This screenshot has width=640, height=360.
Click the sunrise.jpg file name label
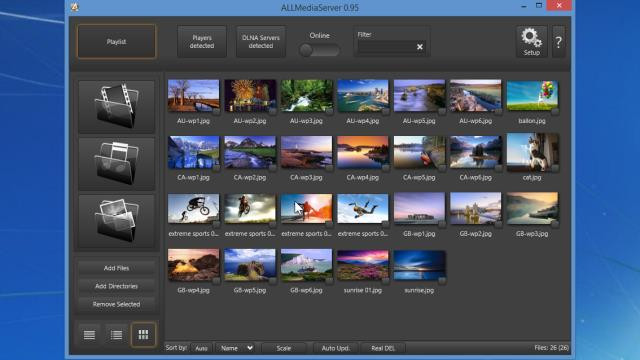click(419, 290)
